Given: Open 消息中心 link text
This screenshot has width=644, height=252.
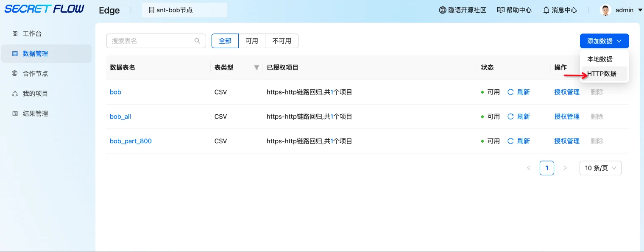Looking at the screenshot, I should (x=564, y=10).
